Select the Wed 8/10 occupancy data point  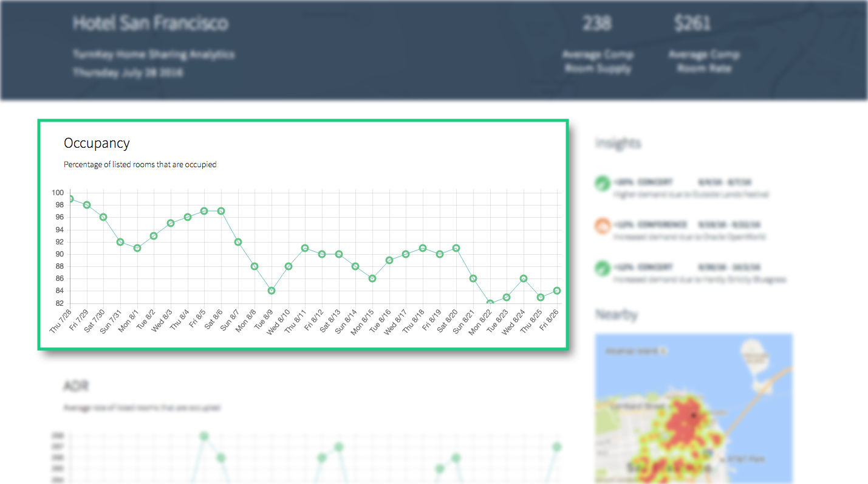(x=289, y=266)
